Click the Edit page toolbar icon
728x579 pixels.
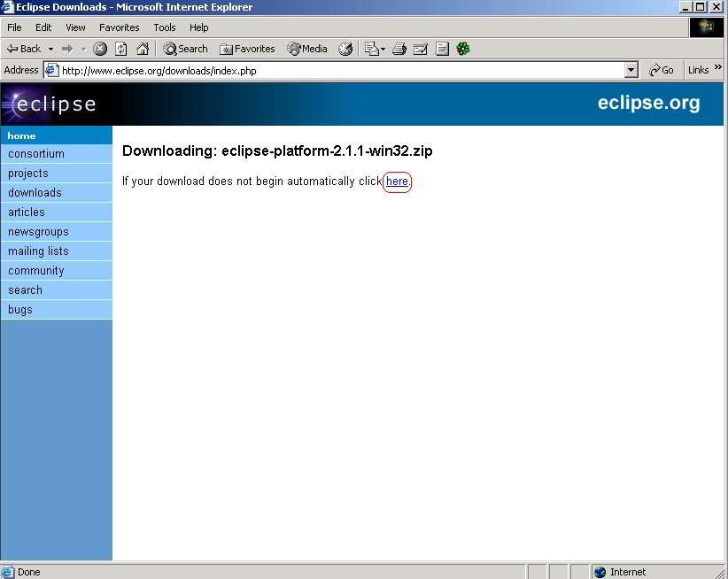pos(420,49)
